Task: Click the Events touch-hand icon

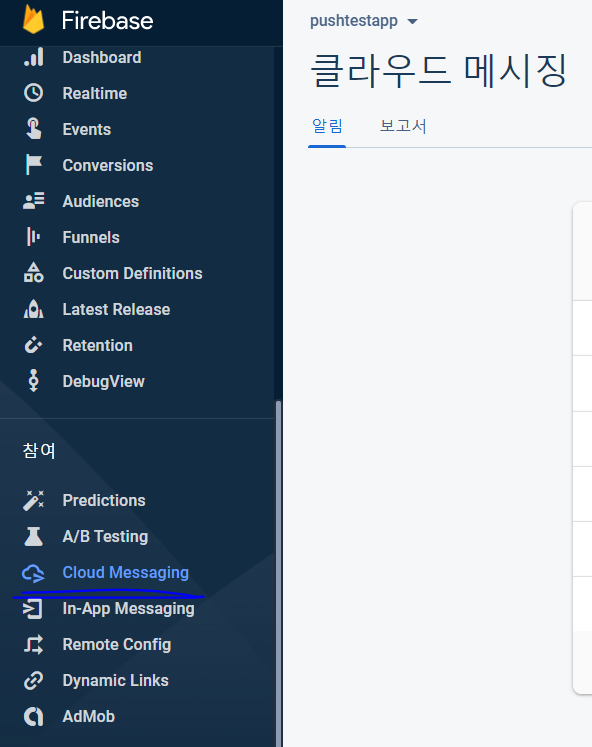Action: pos(33,129)
